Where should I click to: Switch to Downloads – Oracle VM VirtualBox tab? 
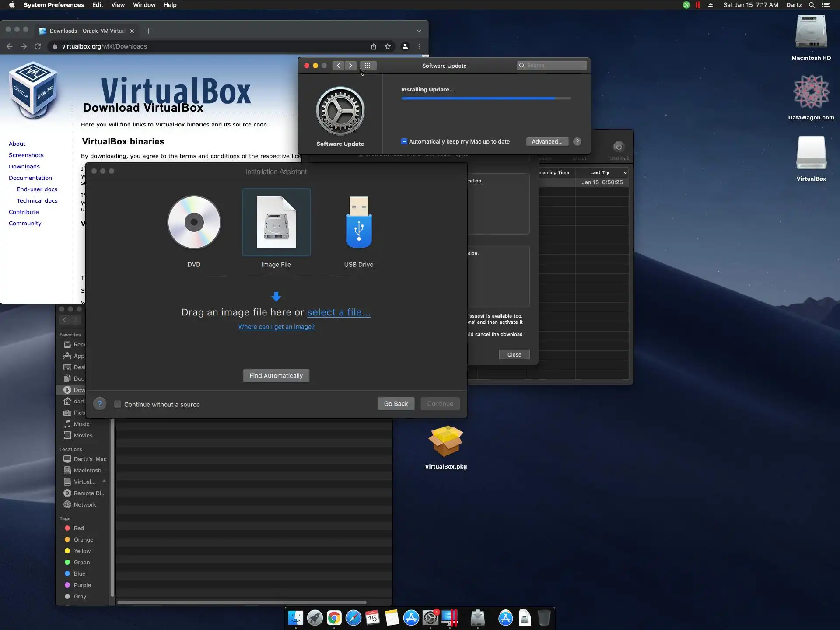(x=87, y=31)
